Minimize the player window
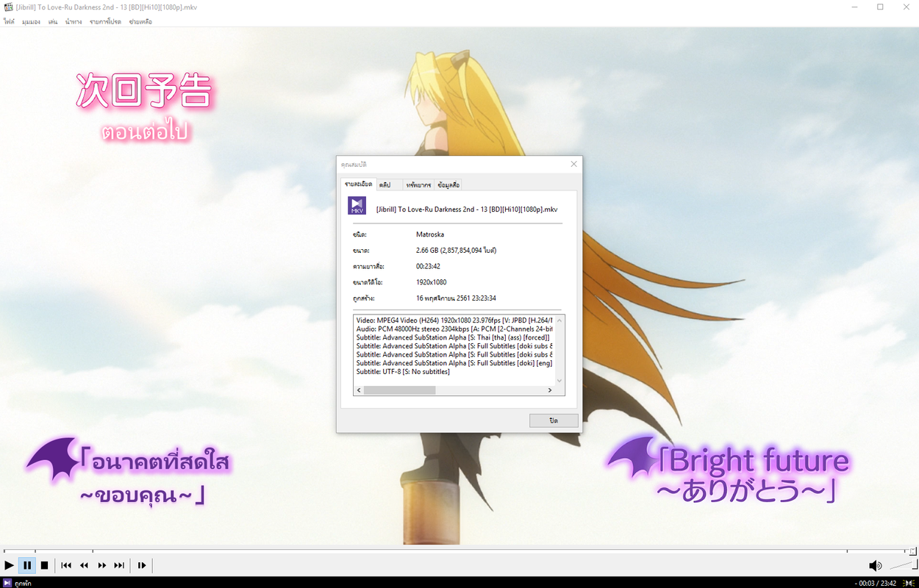The width and height of the screenshot is (919, 588). pos(854,7)
